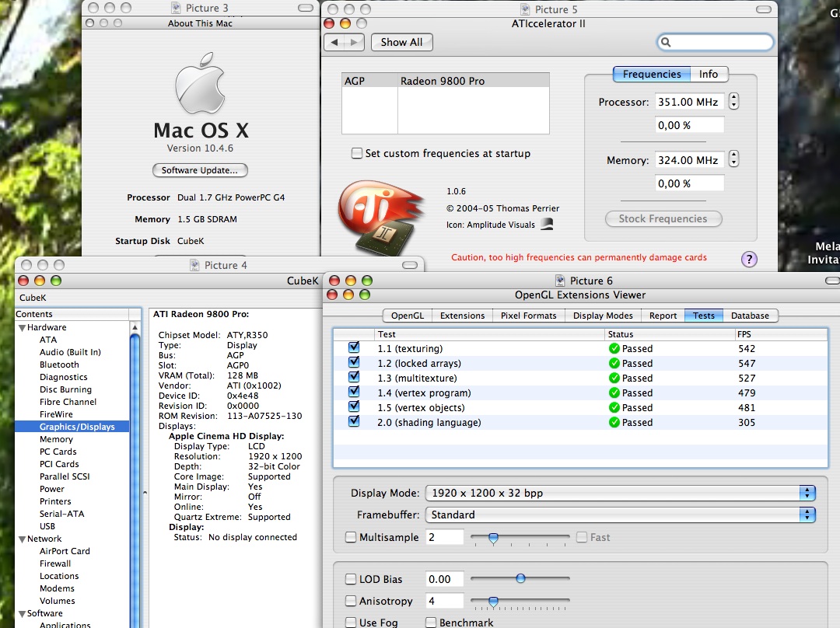Collapse the Software tree section
The width and height of the screenshot is (840, 628).
(x=22, y=613)
